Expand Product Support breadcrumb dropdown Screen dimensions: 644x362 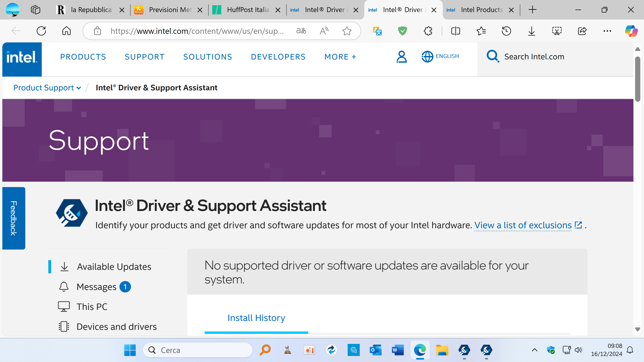point(47,88)
